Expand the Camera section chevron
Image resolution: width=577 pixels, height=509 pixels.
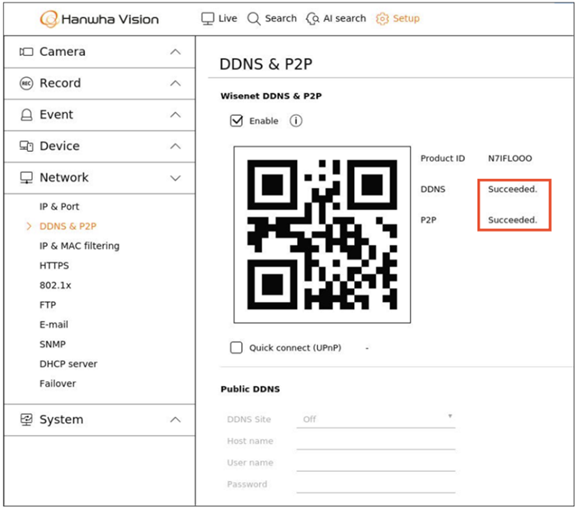click(x=176, y=52)
